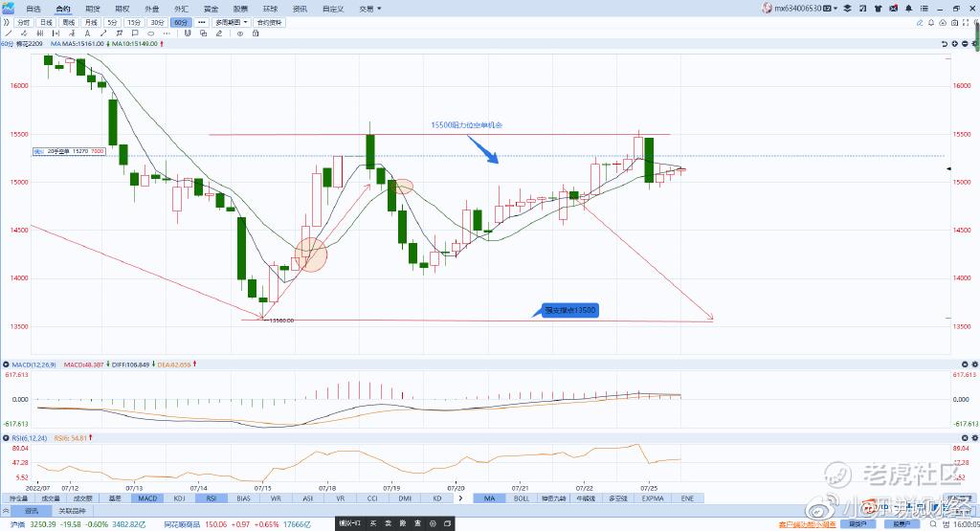This screenshot has height=531, width=980.
Task: Switch to 外汇 menu
Action: click(x=181, y=9)
